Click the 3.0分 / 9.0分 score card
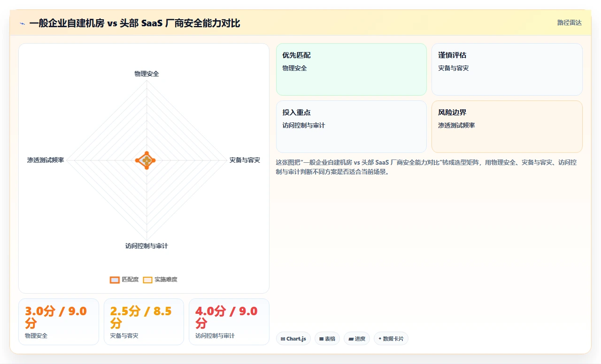The image size is (601, 364). [x=59, y=322]
